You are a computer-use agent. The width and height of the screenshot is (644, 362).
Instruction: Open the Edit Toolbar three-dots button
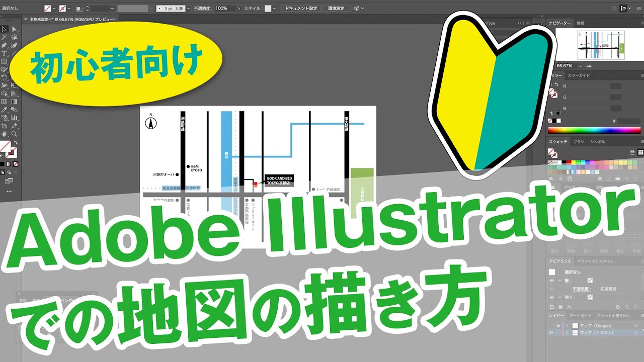[9, 191]
